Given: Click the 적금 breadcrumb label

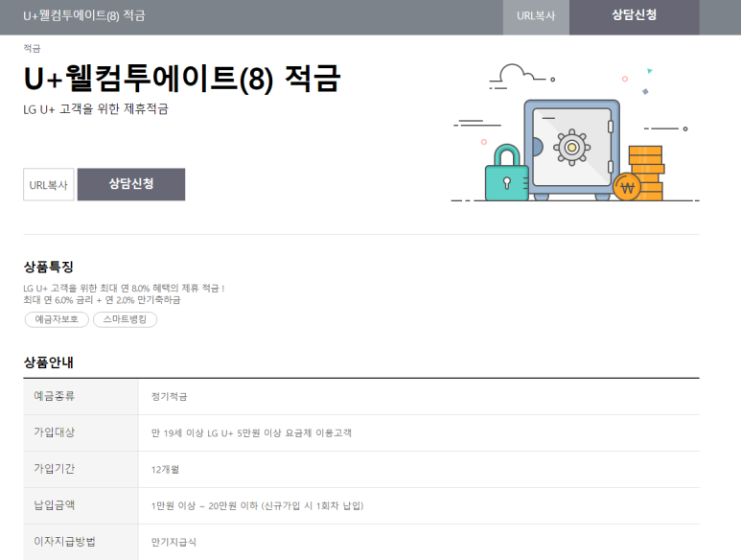Looking at the screenshot, I should pyautogui.click(x=33, y=48).
